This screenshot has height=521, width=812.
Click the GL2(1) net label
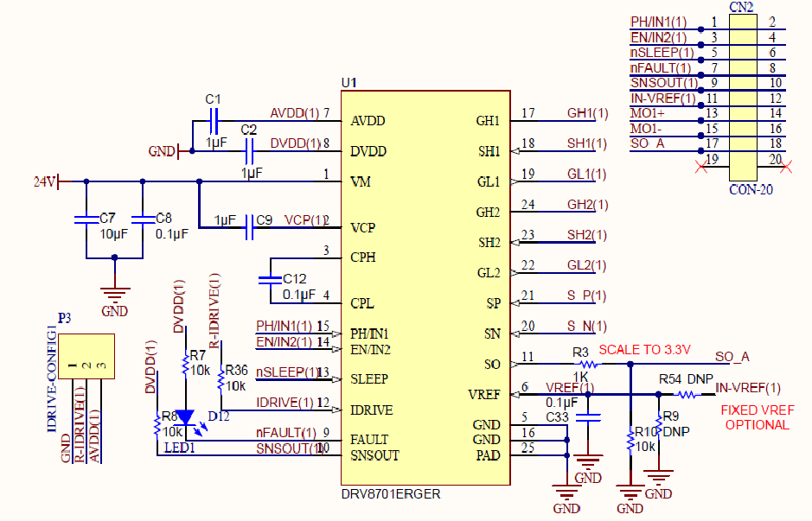[586, 265]
